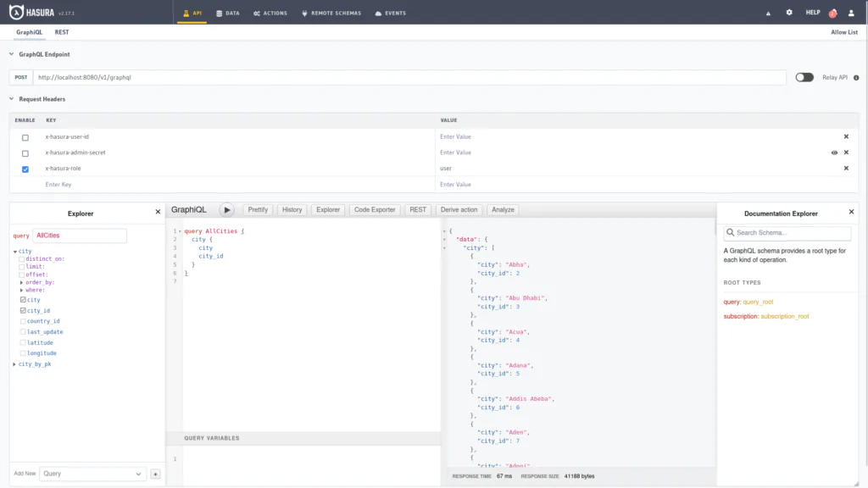Image resolution: width=868 pixels, height=488 pixels.
Task: Disable the x-hasura-role header checkbox
Action: tap(25, 169)
